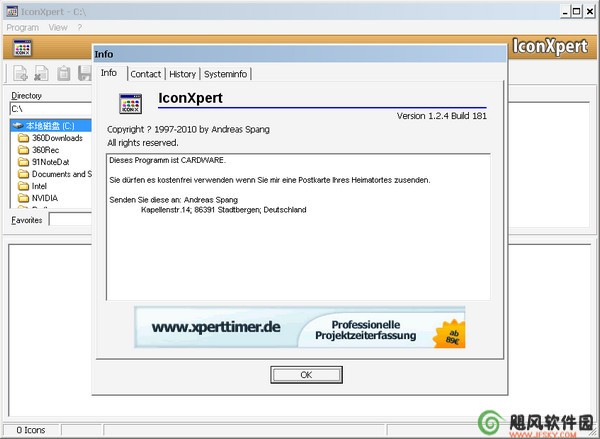
Task: Click the new file toolbar icon
Action: [20, 73]
